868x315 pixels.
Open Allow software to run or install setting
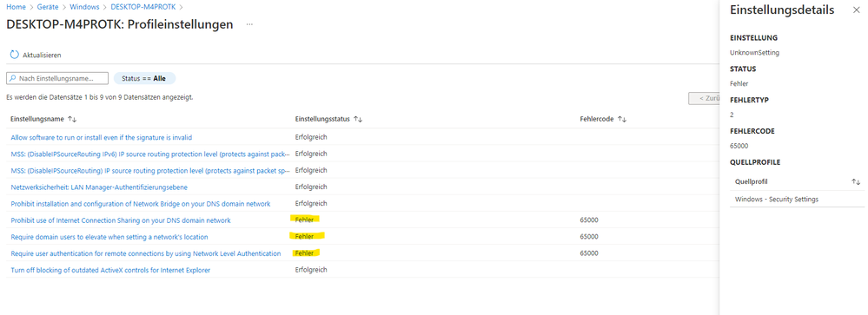[x=102, y=137]
